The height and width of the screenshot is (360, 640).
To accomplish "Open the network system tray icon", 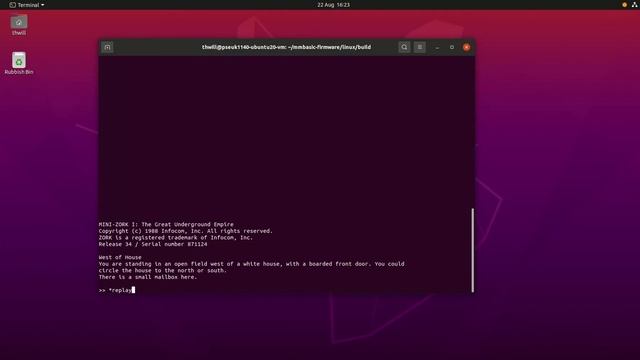I will [635, 5].
